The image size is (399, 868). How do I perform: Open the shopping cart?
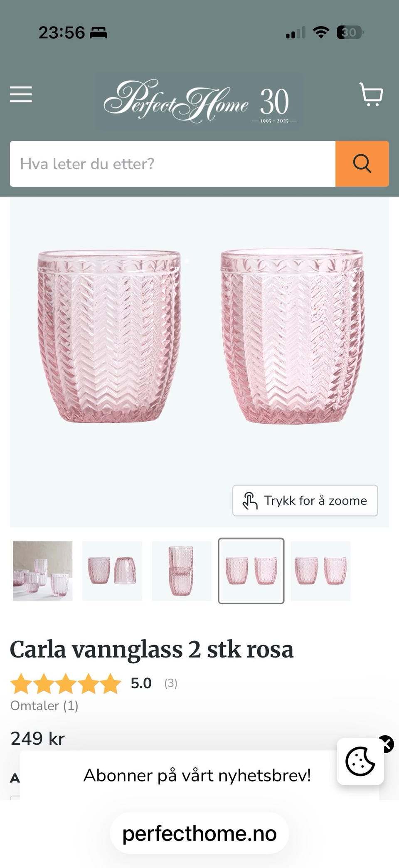click(x=371, y=94)
